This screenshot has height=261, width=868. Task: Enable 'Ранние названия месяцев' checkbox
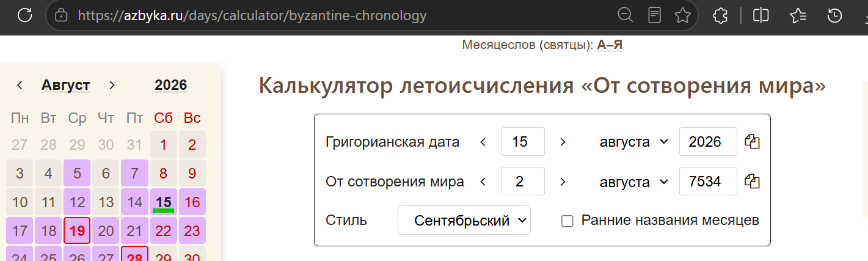(x=567, y=221)
